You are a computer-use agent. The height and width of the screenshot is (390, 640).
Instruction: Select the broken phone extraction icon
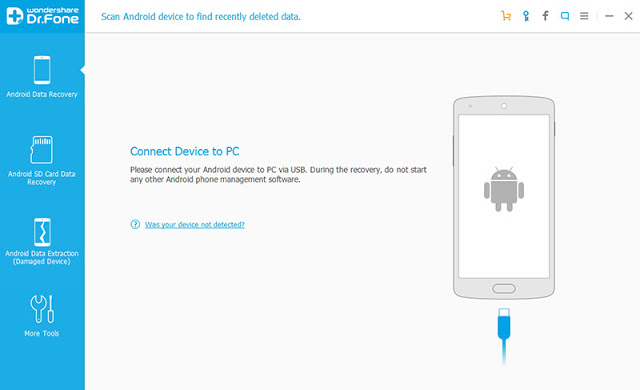point(42,232)
